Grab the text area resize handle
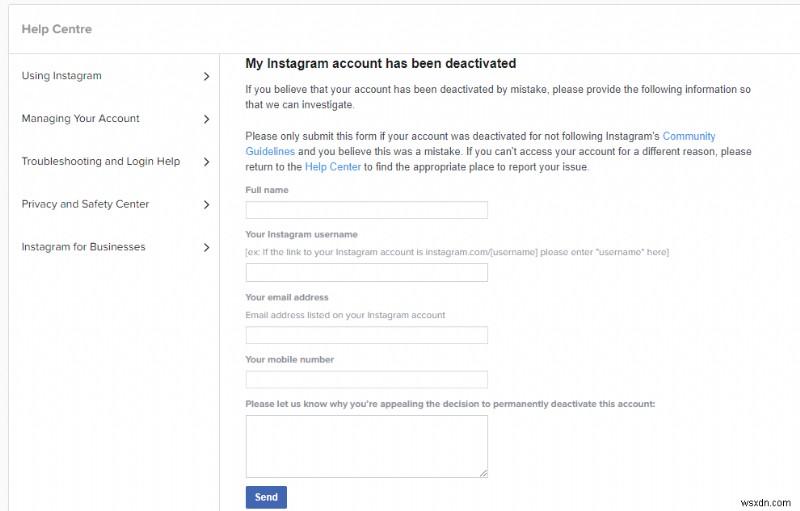This screenshot has height=511, width=800. [x=483, y=472]
